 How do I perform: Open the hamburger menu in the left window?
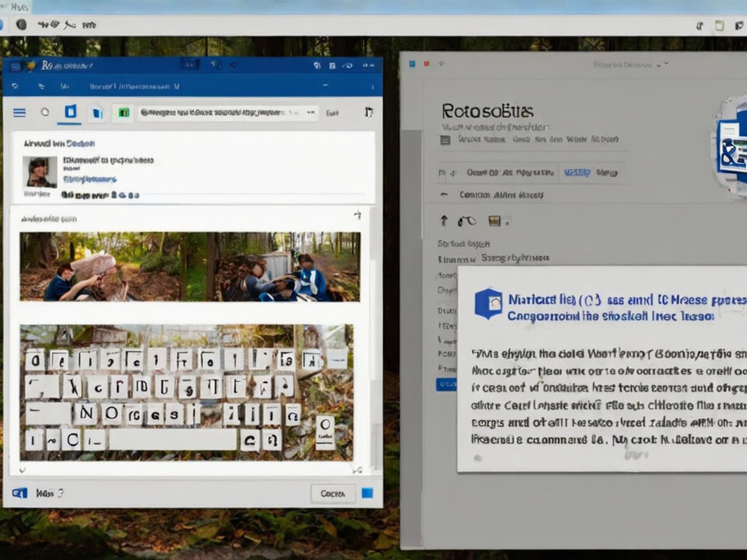19,113
